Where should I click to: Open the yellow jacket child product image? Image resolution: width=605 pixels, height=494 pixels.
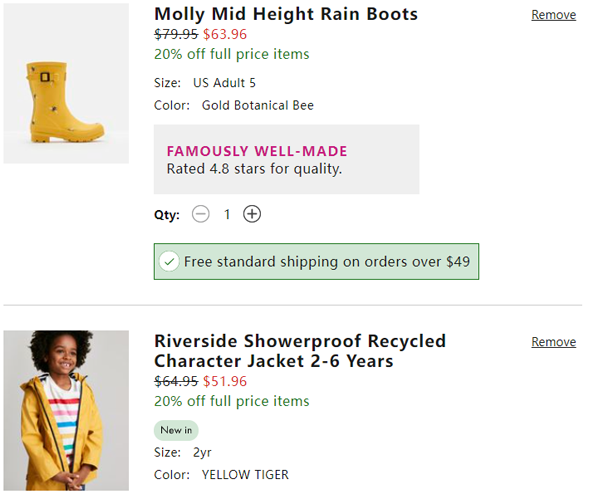pyautogui.click(x=66, y=410)
